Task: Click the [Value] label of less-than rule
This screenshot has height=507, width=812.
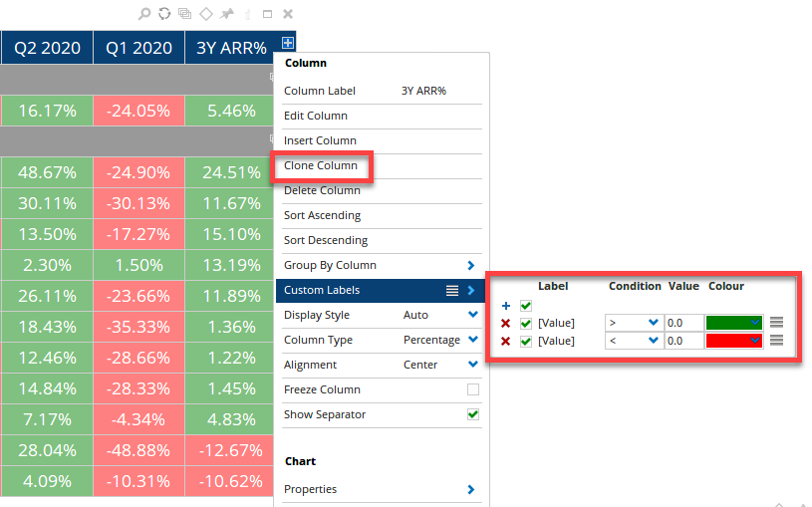Action: click(x=556, y=342)
